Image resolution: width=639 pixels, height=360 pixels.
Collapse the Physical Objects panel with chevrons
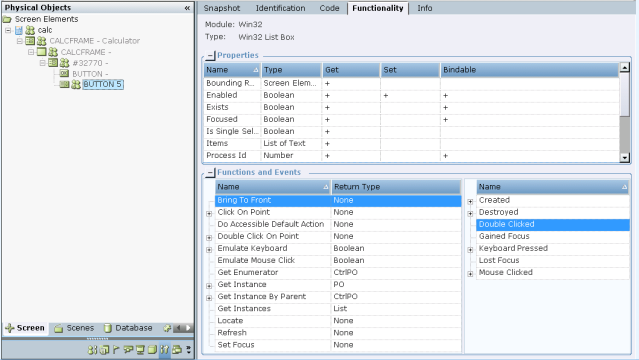[x=187, y=8]
